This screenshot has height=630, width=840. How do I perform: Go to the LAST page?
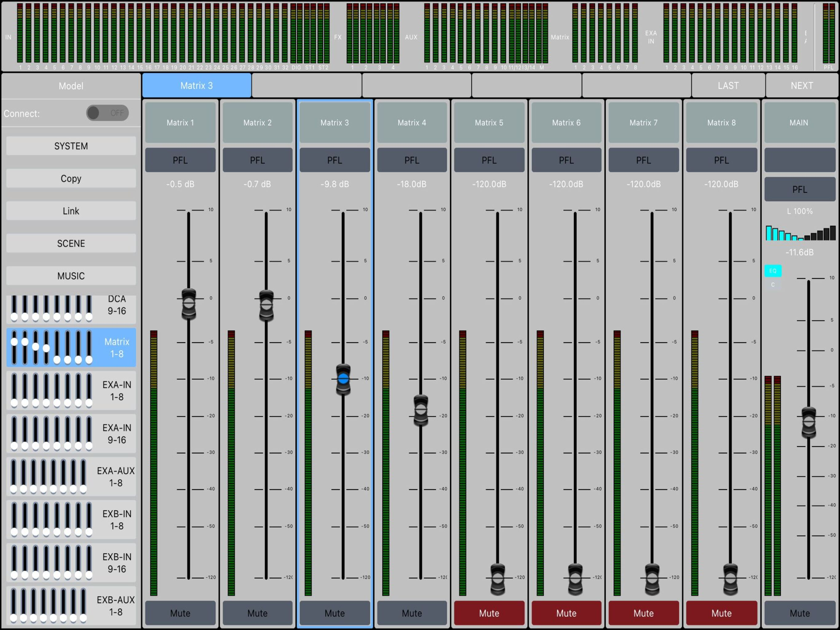pos(728,86)
